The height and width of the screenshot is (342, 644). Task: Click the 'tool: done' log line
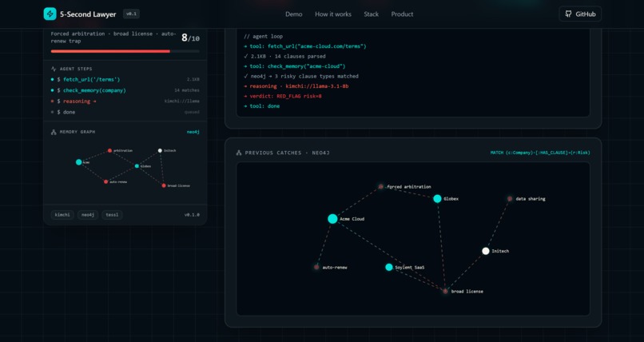261,106
